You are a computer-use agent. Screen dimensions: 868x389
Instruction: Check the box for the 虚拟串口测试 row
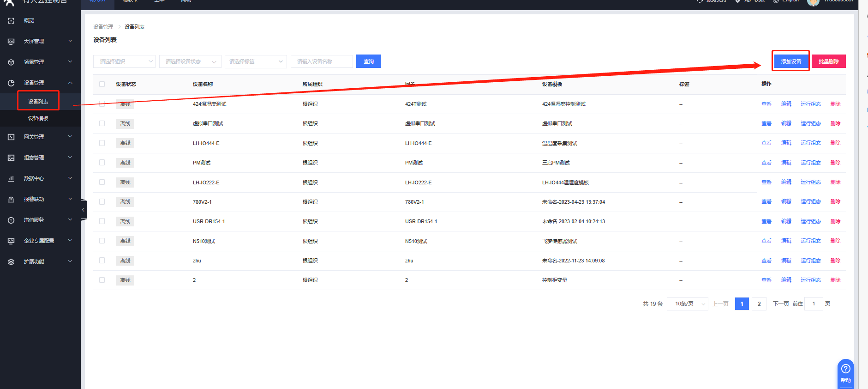pyautogui.click(x=102, y=123)
